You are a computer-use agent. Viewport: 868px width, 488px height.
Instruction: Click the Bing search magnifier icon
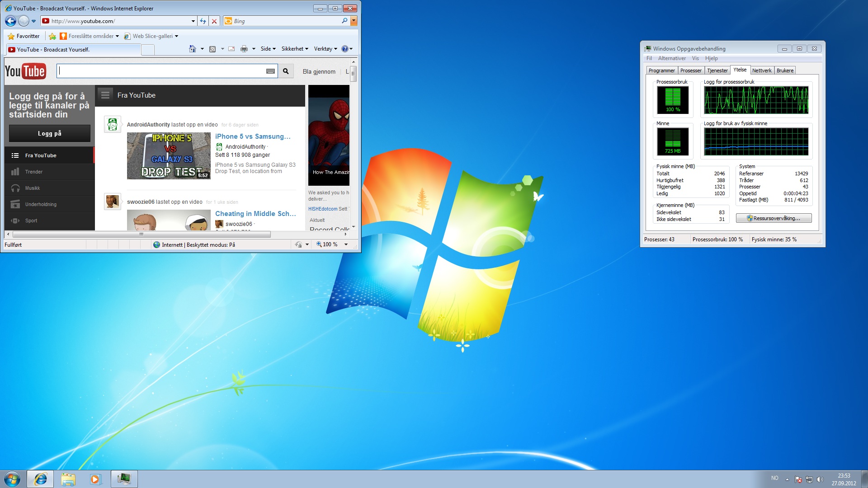tap(344, 21)
